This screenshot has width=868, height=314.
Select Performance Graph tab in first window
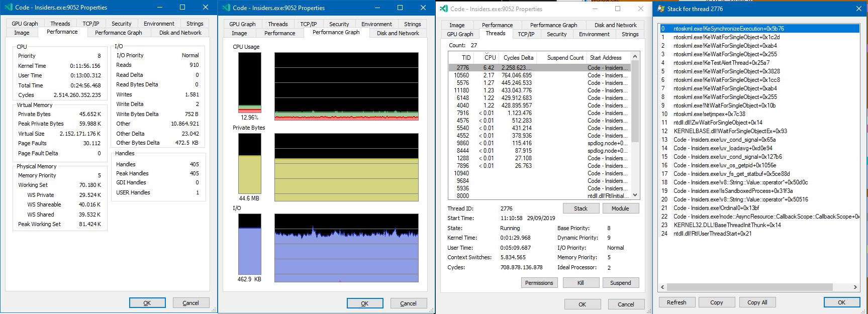click(x=119, y=33)
